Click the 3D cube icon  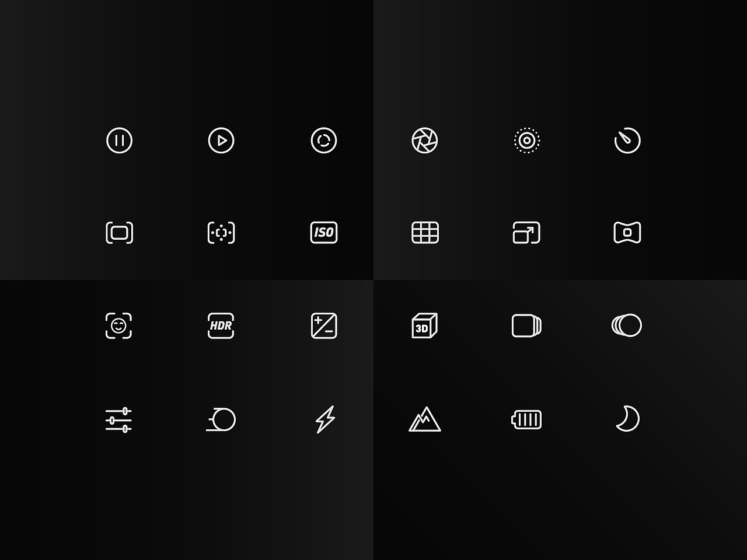click(x=425, y=325)
